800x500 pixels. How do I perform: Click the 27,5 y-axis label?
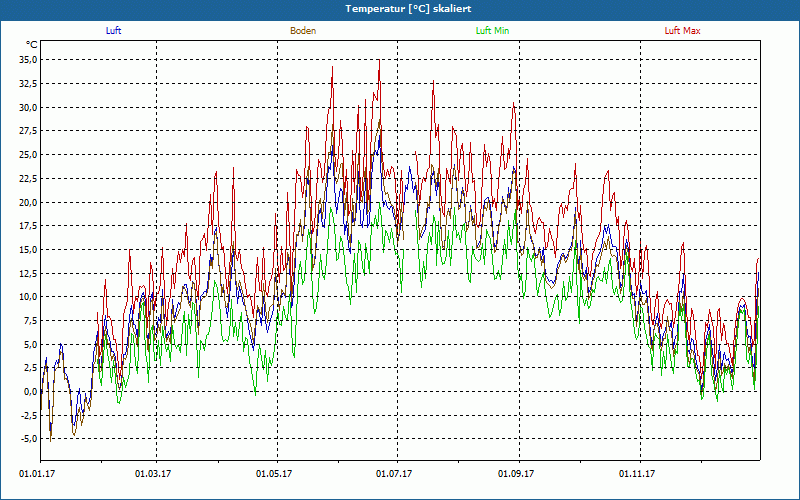pyautogui.click(x=28, y=131)
